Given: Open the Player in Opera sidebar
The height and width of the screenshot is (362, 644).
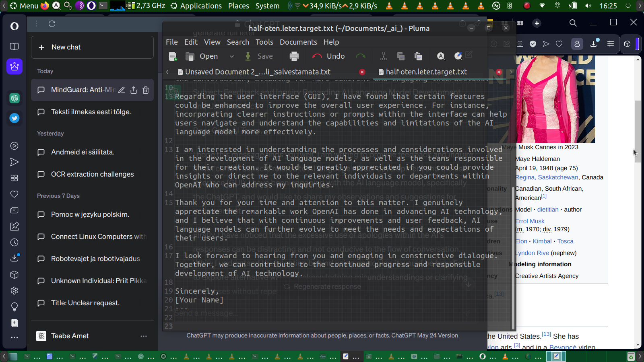Looking at the screenshot, I should pyautogui.click(x=14, y=146).
